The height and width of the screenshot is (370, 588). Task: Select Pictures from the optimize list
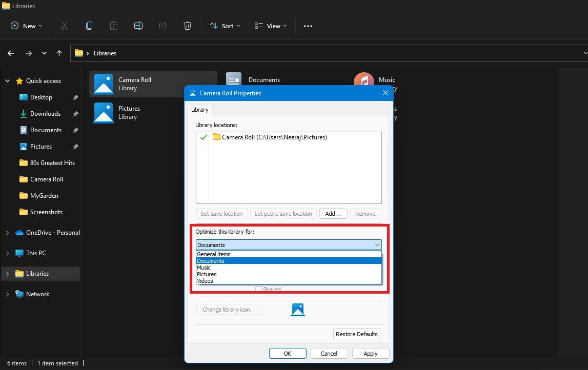[207, 274]
